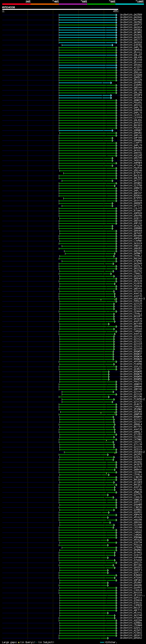Select the AV534338 query name label
This screenshot has width=146, height=644.
pos(8,8)
